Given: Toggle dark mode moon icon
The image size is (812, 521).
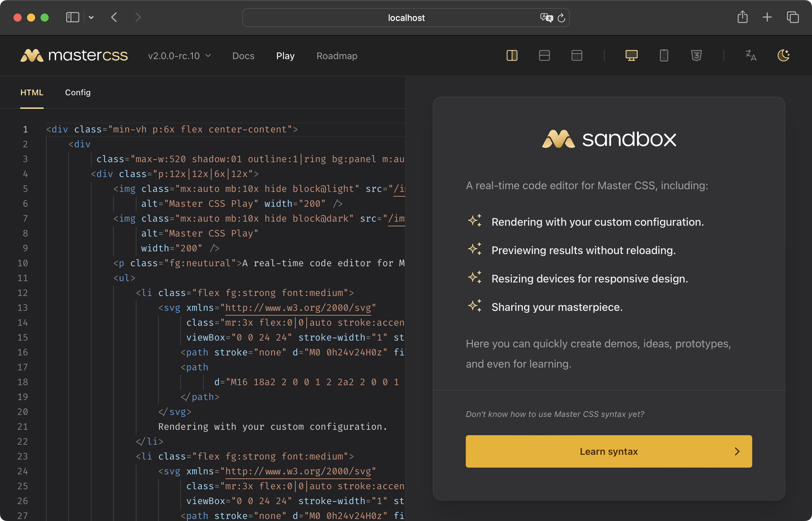Looking at the screenshot, I should 783,55.
